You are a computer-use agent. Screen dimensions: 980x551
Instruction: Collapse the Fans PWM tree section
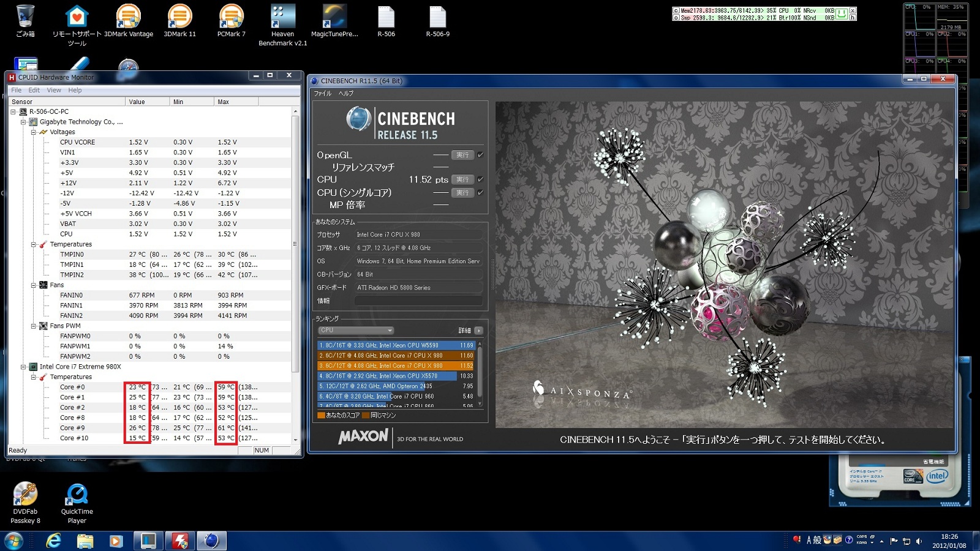(x=34, y=326)
